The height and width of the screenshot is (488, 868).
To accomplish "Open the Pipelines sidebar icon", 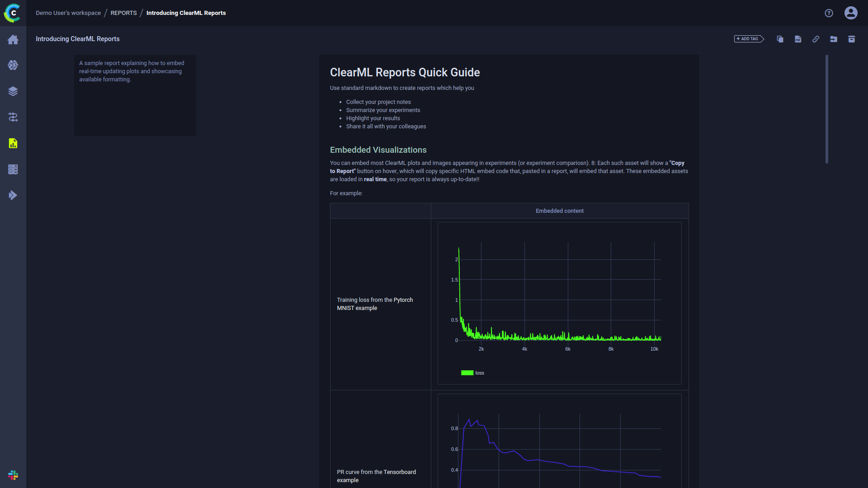I will pyautogui.click(x=13, y=117).
